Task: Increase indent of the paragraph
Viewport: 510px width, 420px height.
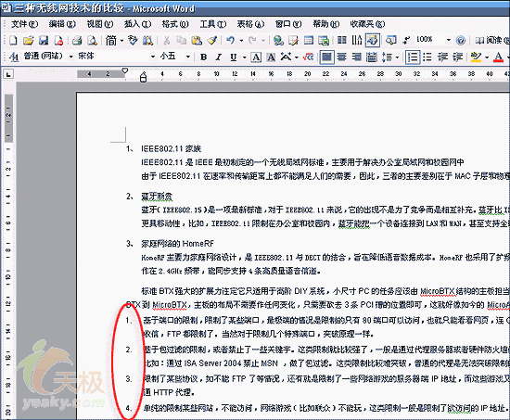Action: pyautogui.click(x=458, y=57)
